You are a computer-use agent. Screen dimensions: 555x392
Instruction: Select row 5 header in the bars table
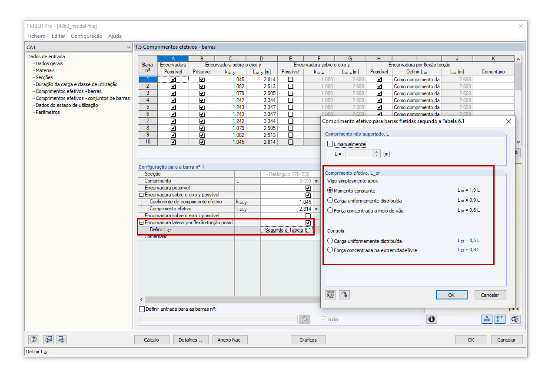(148, 107)
